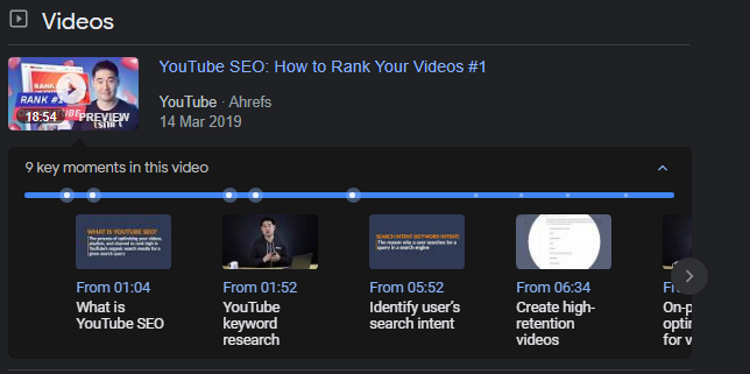Click 'YouTube · Ahrefs' source text
The width and height of the screenshot is (750, 374).
[x=215, y=102]
